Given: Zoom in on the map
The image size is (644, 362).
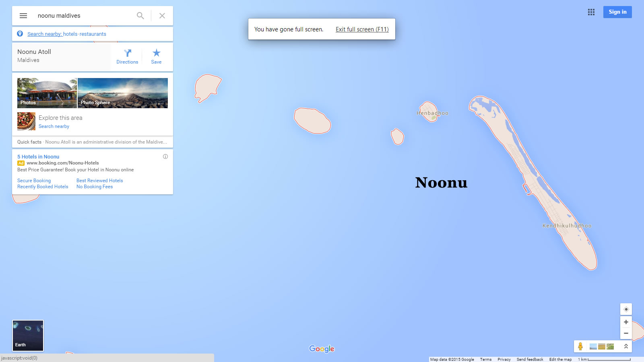Looking at the screenshot, I should [x=626, y=322].
